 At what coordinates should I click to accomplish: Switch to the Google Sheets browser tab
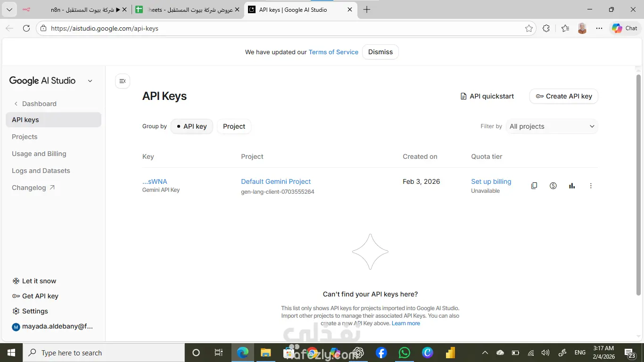188,9
